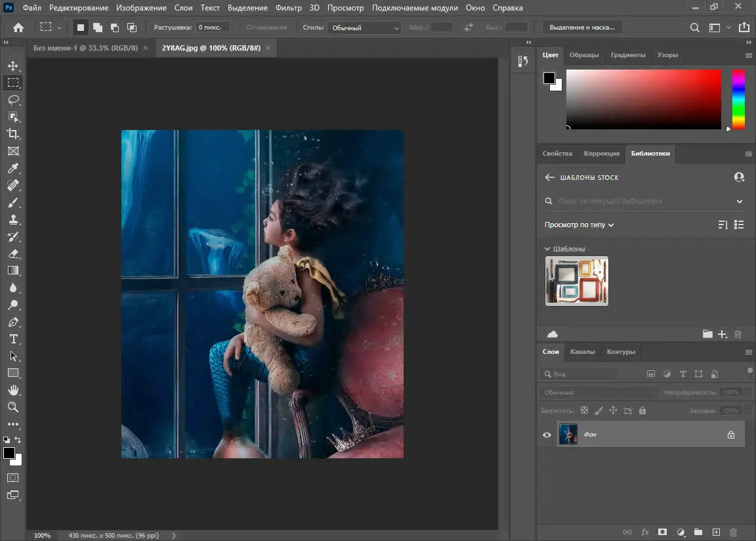Viewport: 756px width, 541px height.
Task: Collapse the Шаблоны section
Action: coord(547,249)
